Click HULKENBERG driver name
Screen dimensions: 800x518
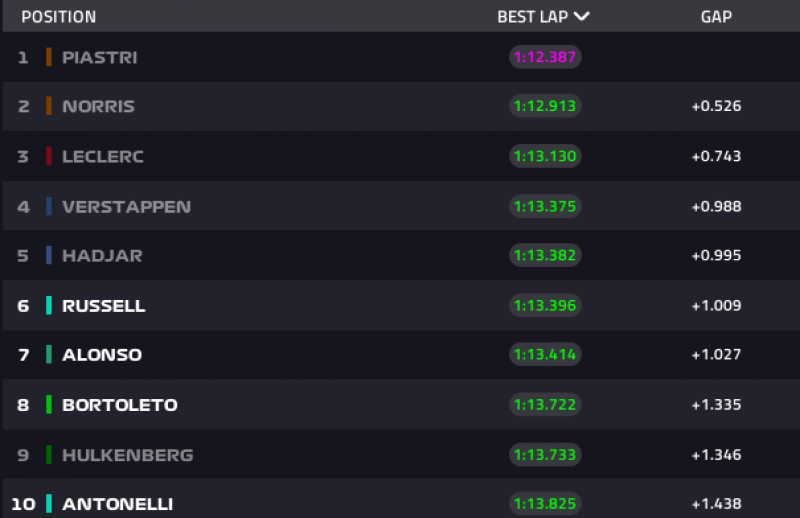[x=127, y=455]
